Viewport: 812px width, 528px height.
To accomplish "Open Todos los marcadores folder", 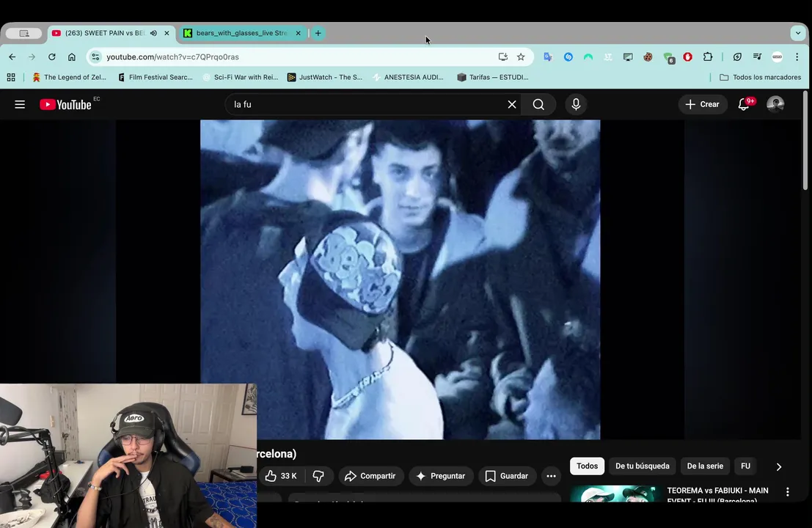I will tap(760, 77).
